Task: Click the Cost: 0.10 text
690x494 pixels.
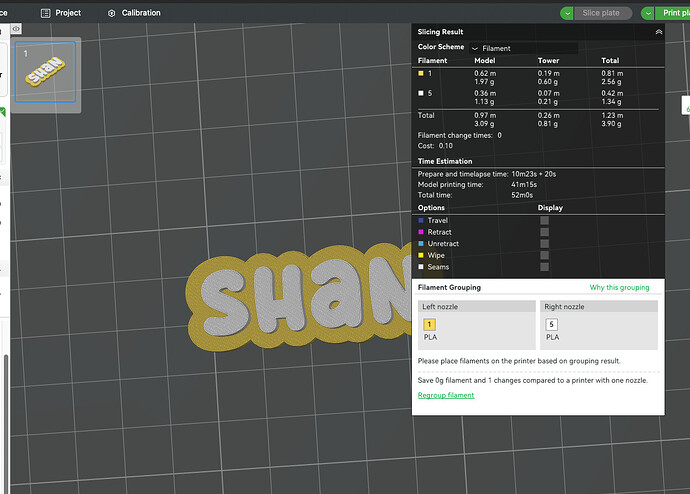Action: (435, 146)
